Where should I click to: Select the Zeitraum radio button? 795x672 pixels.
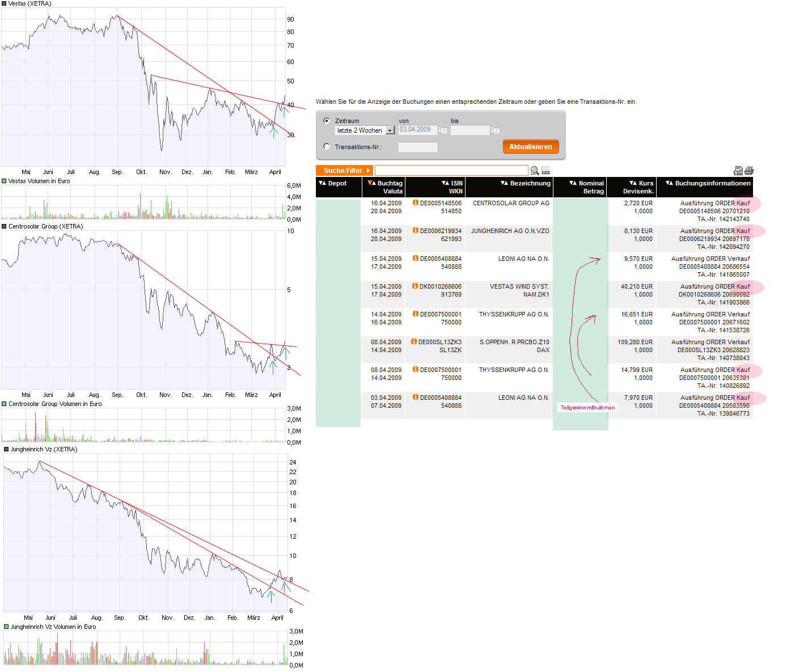(x=327, y=121)
